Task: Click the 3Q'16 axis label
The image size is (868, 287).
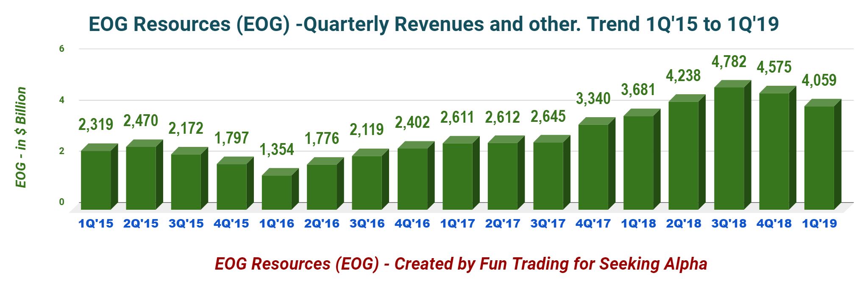Action: coord(367,223)
